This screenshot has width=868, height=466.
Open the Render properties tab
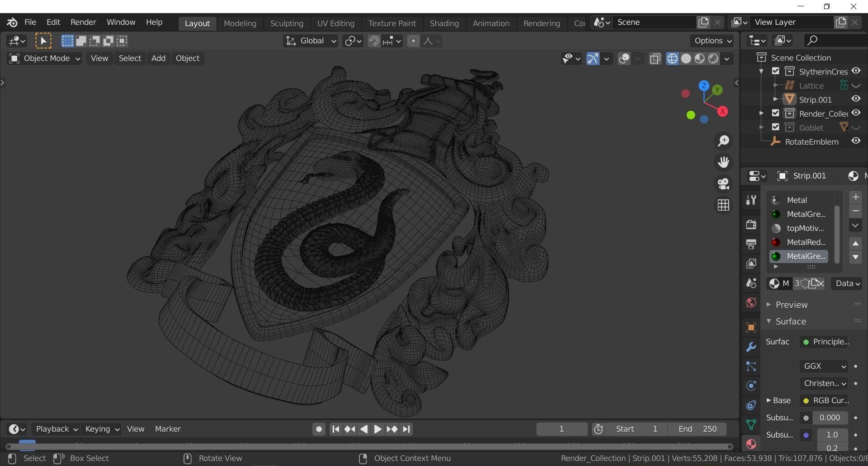coord(751,225)
